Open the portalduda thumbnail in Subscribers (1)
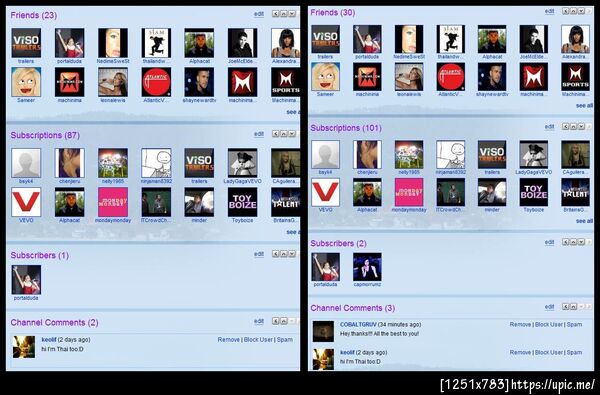 click(26, 280)
